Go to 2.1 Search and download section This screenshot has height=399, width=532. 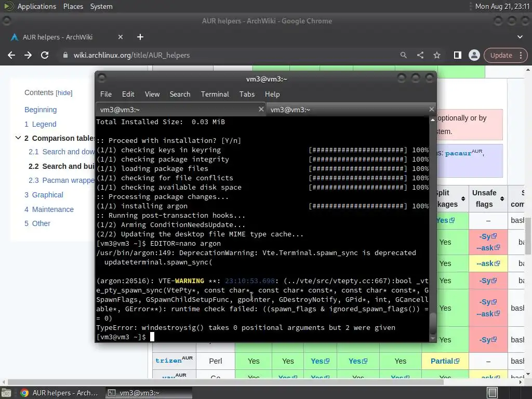(61, 152)
